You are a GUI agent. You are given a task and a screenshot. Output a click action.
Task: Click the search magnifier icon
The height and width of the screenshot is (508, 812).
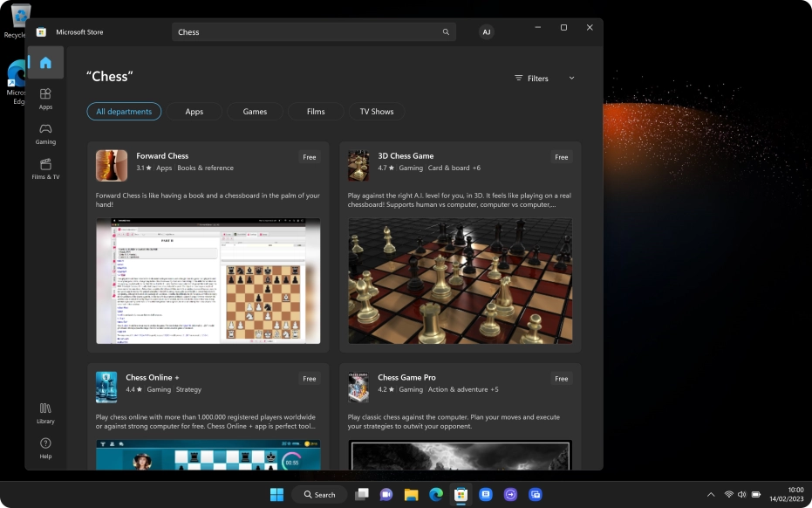click(x=446, y=32)
